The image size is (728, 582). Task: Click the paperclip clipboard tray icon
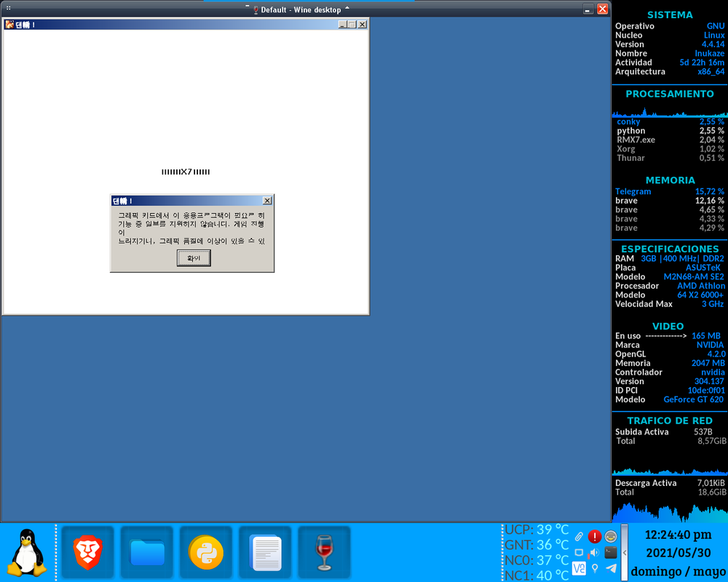click(x=579, y=537)
